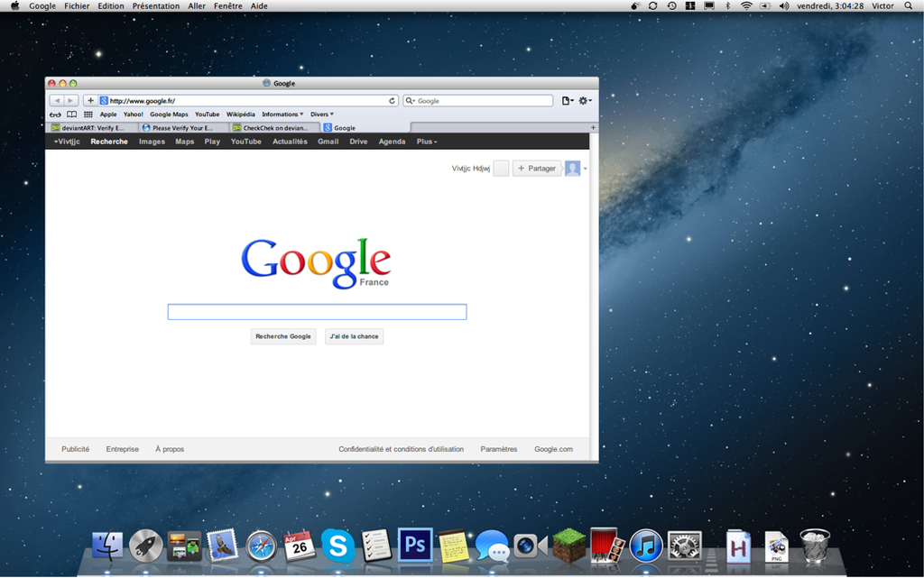Open the Paramètres footer link
Viewport: 924px width, 578px height.
tap(498, 449)
